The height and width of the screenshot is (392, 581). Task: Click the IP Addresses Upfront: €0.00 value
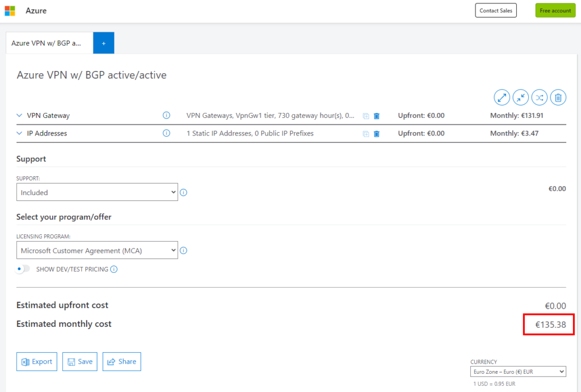[x=422, y=133]
